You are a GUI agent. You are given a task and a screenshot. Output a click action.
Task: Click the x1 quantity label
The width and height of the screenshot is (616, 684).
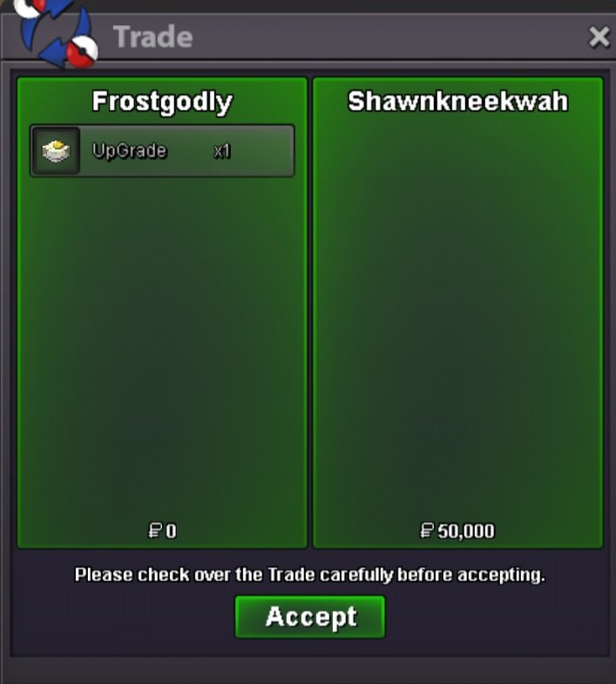(221, 152)
